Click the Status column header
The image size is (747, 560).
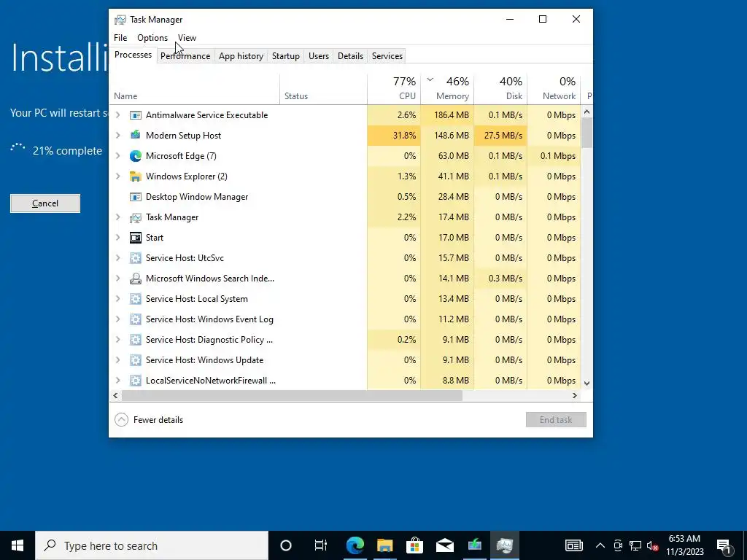coord(323,88)
